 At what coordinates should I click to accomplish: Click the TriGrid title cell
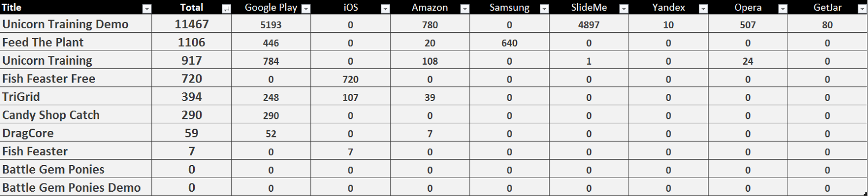(76, 96)
